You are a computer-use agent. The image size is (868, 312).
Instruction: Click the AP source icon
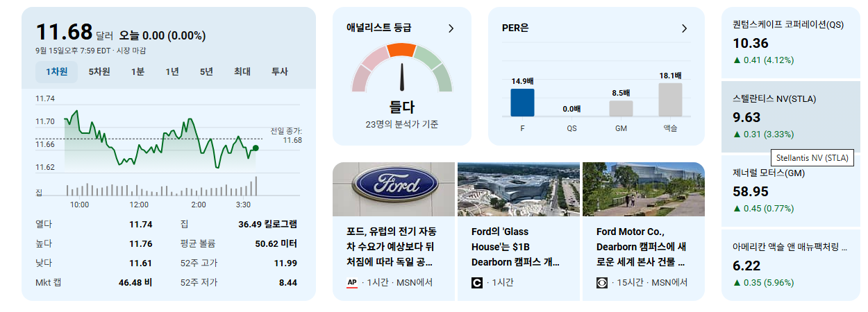coord(352,283)
